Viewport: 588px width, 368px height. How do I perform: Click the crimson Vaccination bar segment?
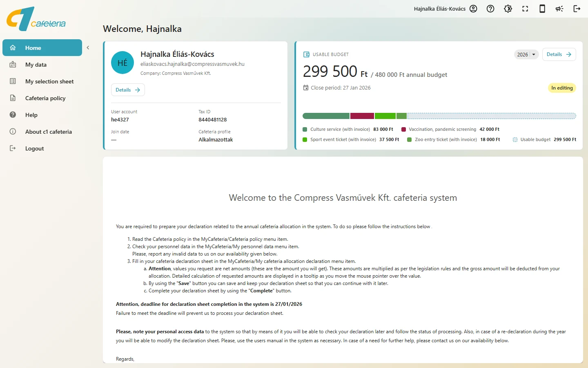(x=362, y=116)
